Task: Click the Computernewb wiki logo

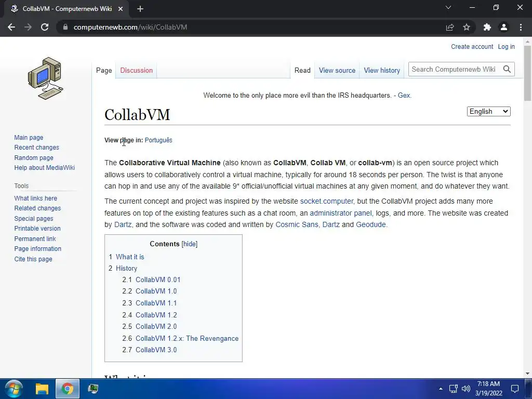Action: [46, 78]
